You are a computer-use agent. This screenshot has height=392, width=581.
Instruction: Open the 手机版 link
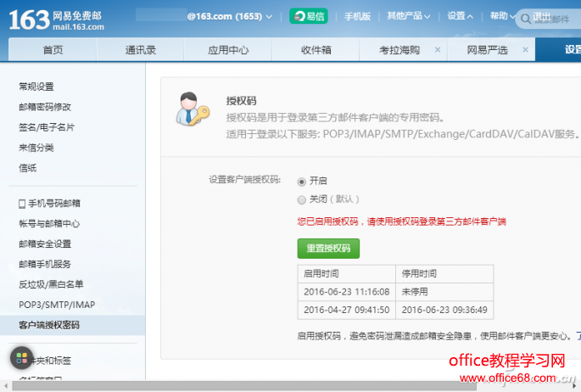[357, 17]
